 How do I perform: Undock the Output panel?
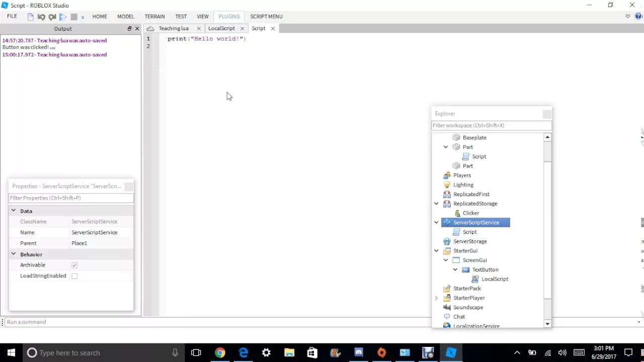(129, 29)
